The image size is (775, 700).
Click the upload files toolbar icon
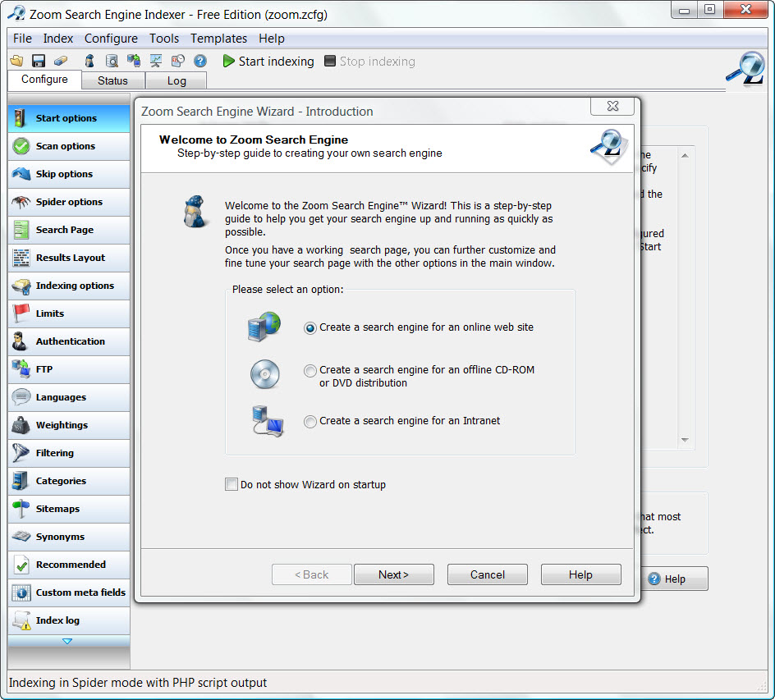134,61
